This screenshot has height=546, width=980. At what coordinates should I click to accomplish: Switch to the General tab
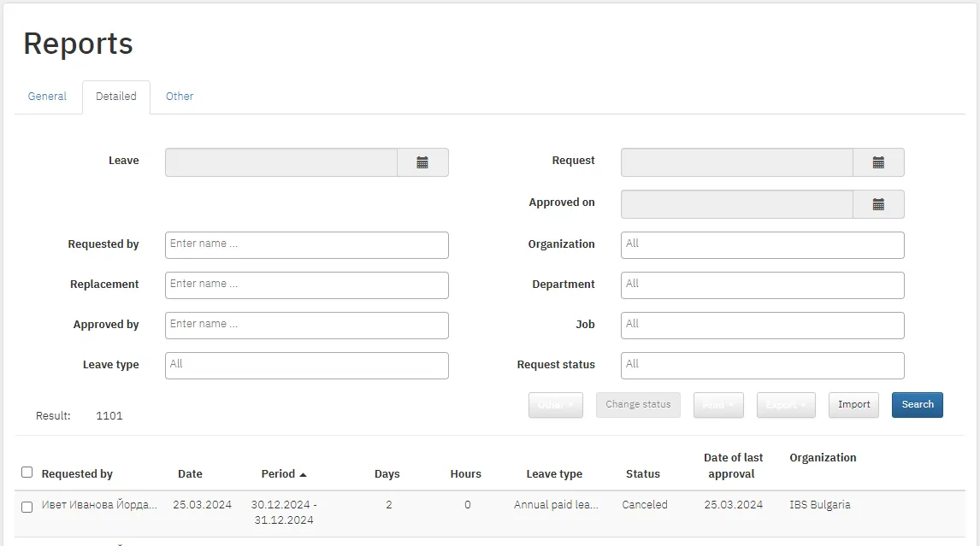point(47,97)
